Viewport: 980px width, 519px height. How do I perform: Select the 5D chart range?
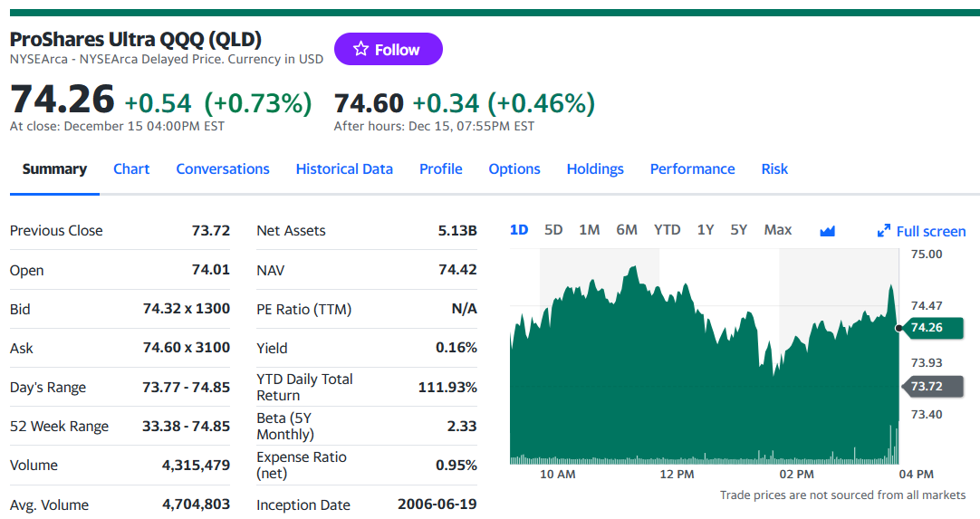pos(553,230)
